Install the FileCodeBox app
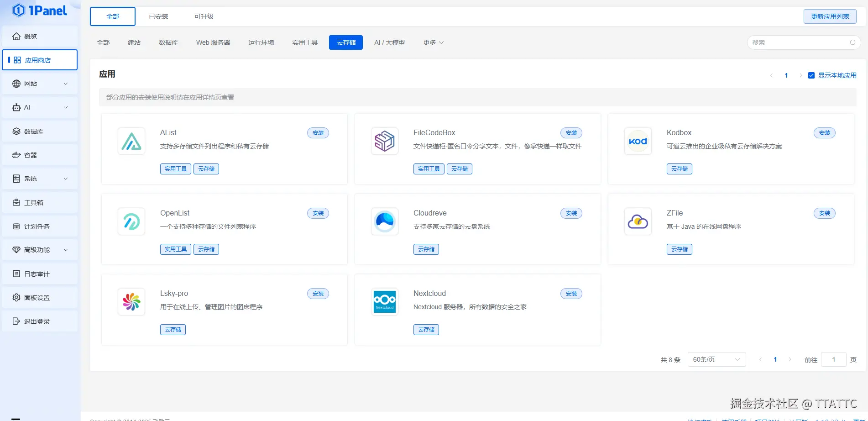This screenshot has height=421, width=868. click(571, 133)
